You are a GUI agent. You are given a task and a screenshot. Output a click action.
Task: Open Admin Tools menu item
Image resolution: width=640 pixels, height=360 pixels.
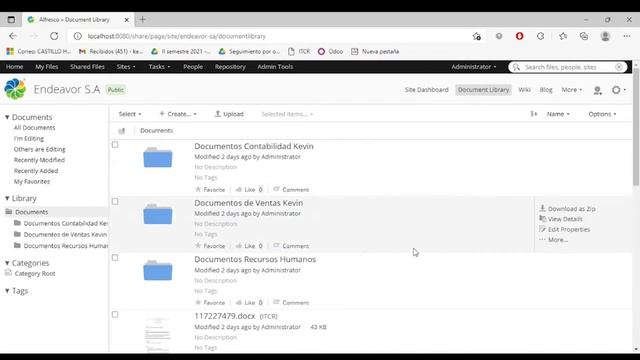pyautogui.click(x=275, y=67)
